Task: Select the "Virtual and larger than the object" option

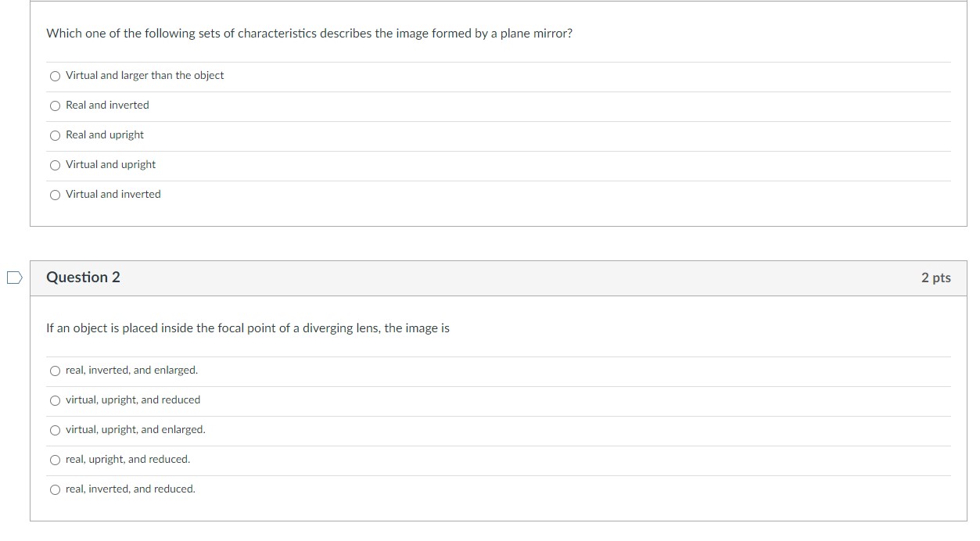Action: 55,76
